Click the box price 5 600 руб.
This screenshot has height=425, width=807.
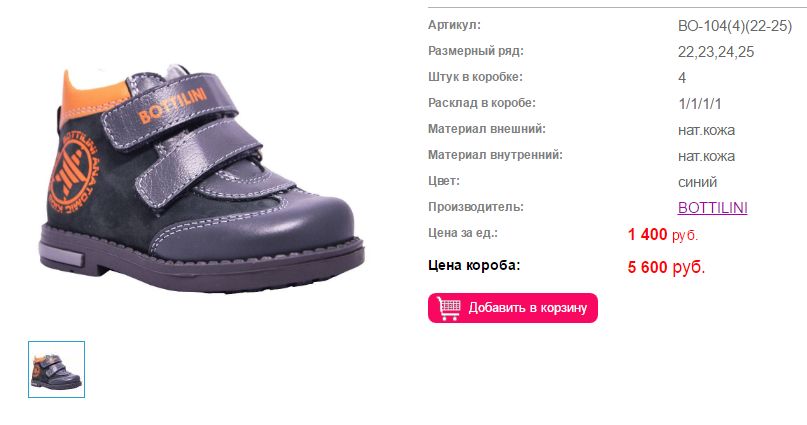point(666,267)
